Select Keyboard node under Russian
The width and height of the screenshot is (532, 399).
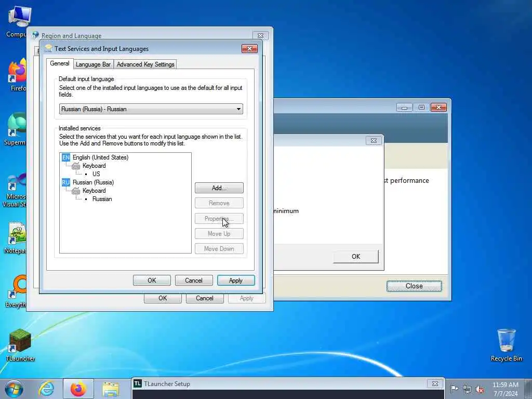point(94,191)
